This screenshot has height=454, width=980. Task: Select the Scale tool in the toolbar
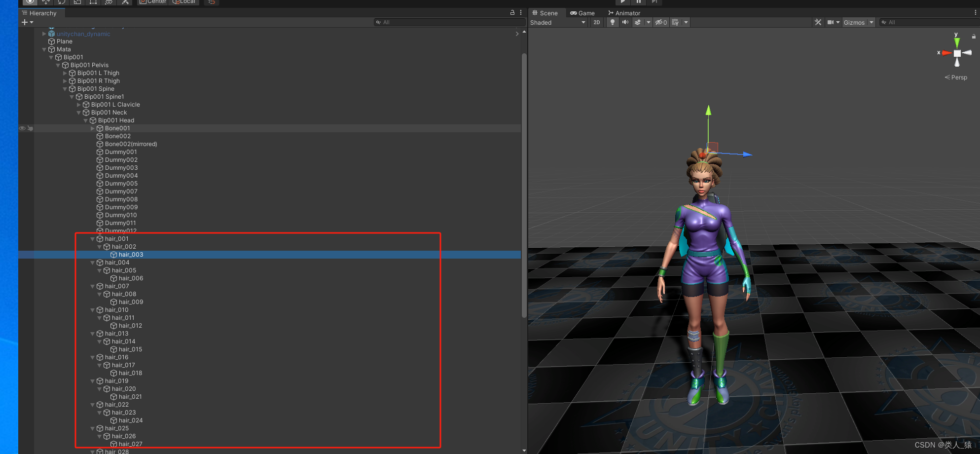click(77, 2)
